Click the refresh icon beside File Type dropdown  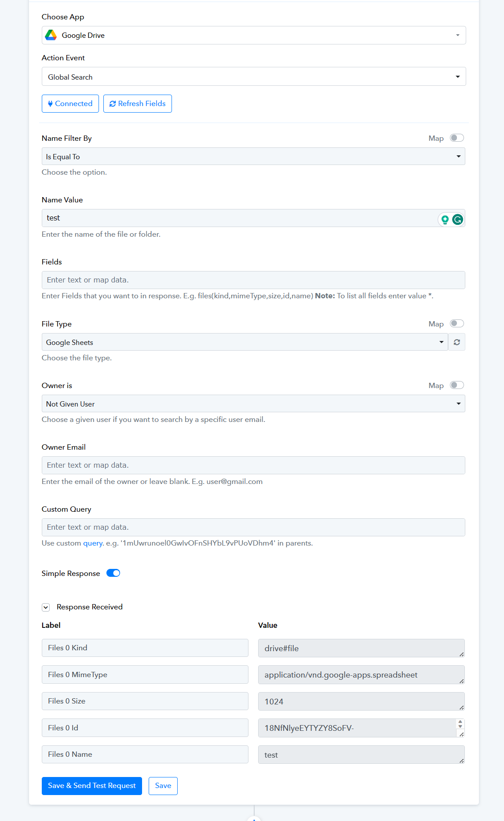457,342
